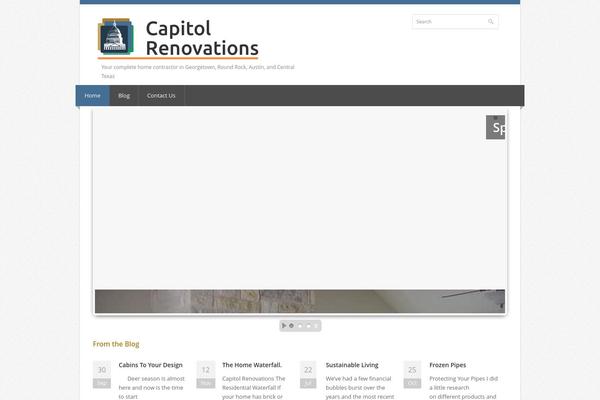The image size is (600, 400).
Task: Start the slideshow with the play arrow
Action: [284, 326]
